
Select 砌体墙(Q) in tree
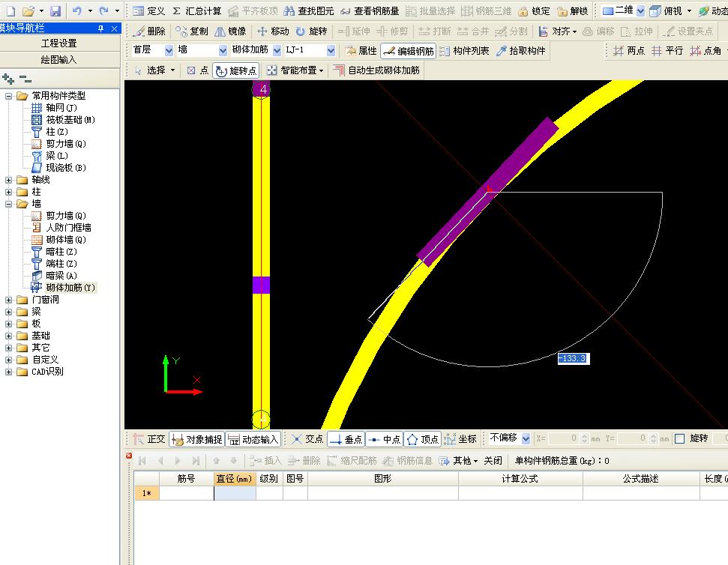pyautogui.click(x=66, y=240)
